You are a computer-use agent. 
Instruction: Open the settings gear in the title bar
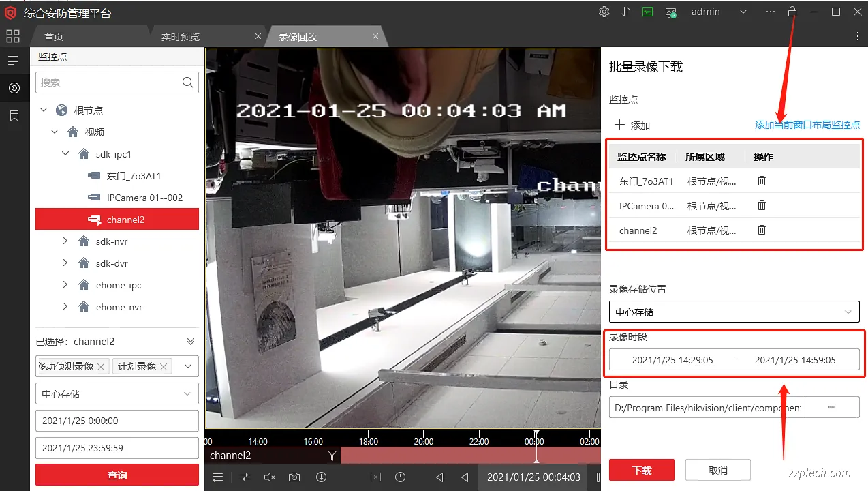coord(604,12)
